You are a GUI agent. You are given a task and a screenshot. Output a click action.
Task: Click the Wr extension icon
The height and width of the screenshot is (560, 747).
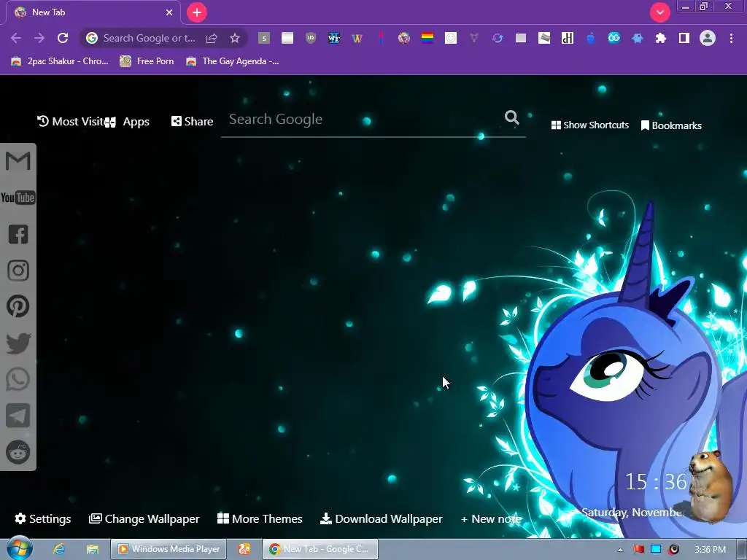(x=334, y=38)
